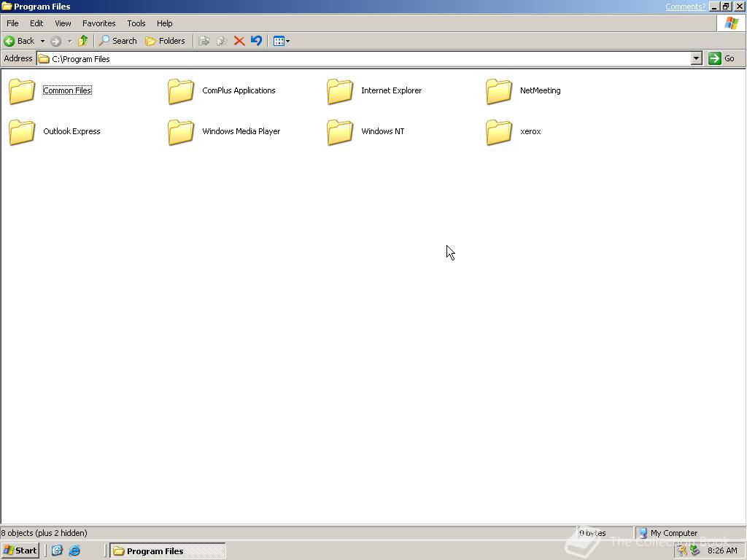Restore down the Program Files window
This screenshot has height=560, width=747.
[726, 7]
